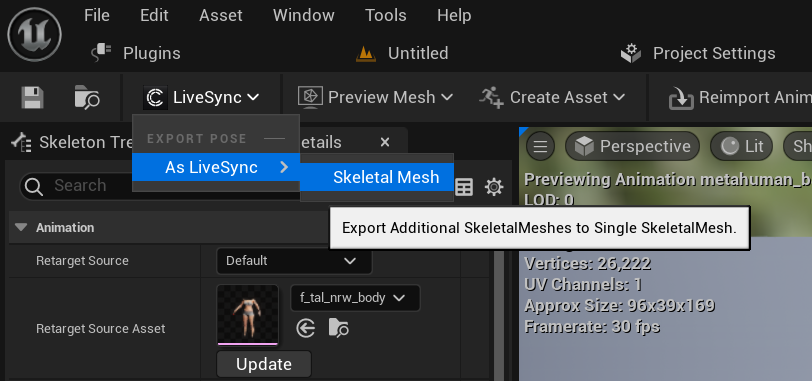Open the Lit view mode dropdown
The height and width of the screenshot is (381, 812).
pyautogui.click(x=742, y=147)
